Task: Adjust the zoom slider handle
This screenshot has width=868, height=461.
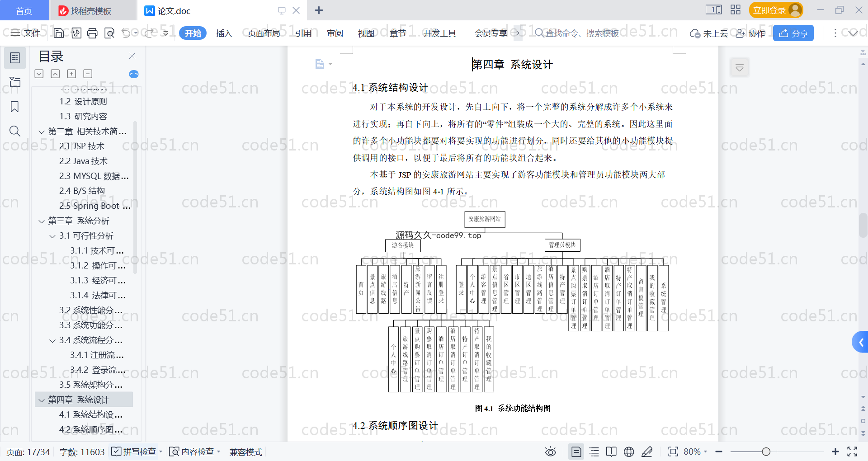Action: pyautogui.click(x=766, y=452)
